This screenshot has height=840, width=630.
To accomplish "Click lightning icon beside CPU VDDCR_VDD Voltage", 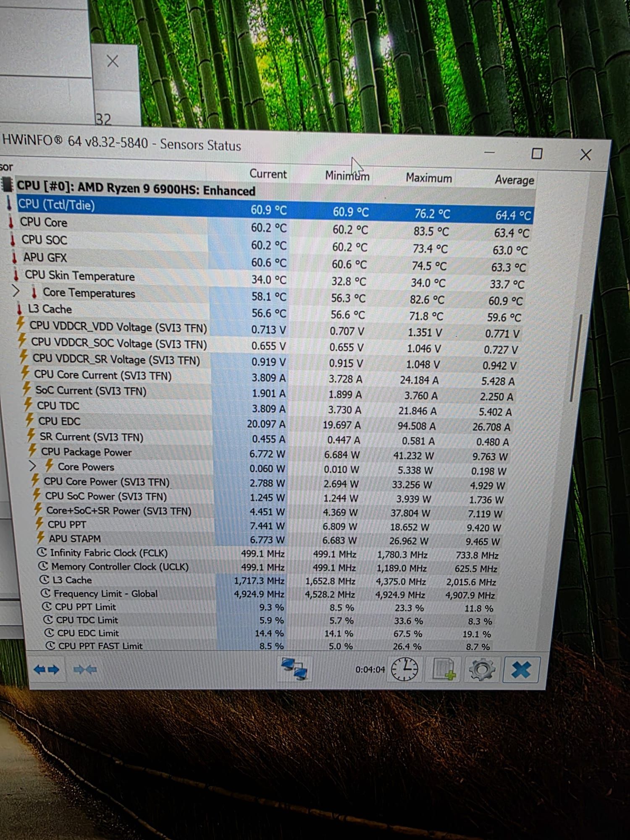I will point(21,325).
